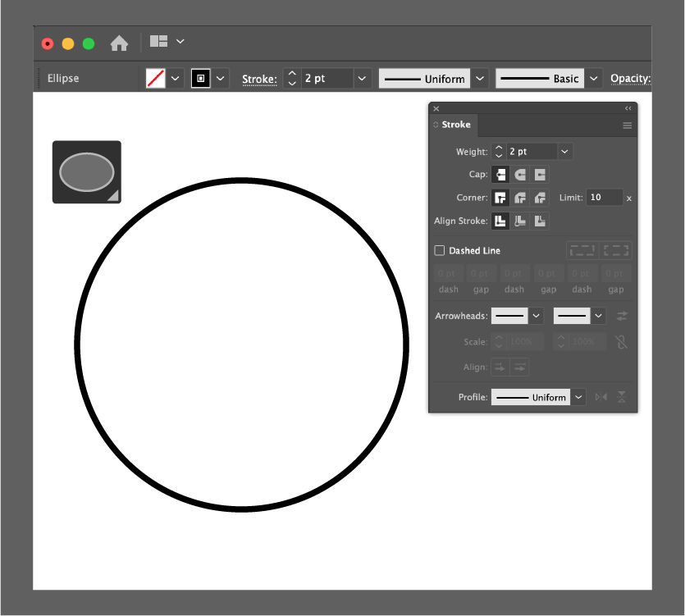685x616 pixels.
Task: Click the Basic brush definition box
Action: 540,79
